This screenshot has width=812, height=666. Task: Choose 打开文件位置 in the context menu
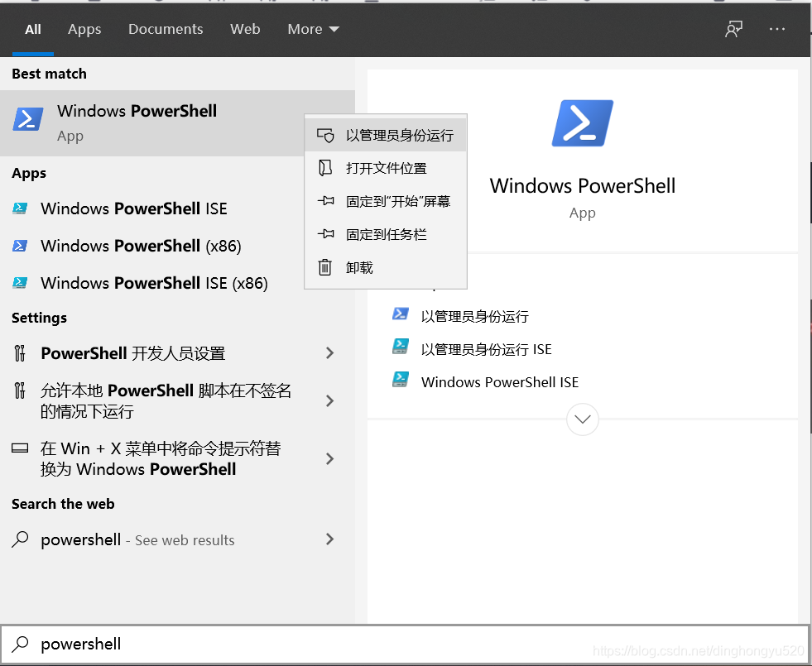(386, 168)
